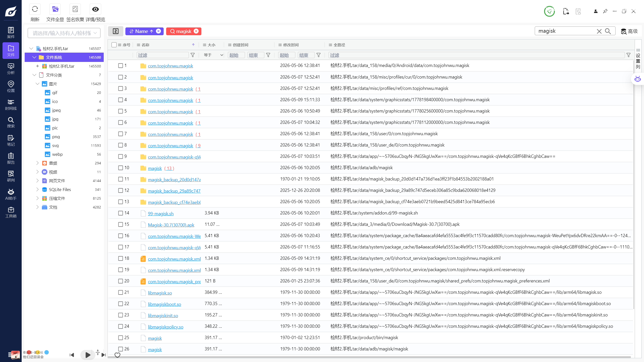
Task: Sort by the 创建时间 column header
Action: 240,45
